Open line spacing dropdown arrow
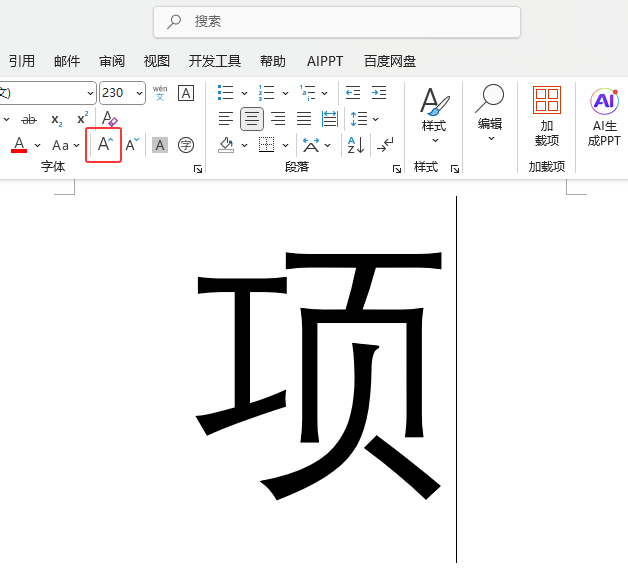Screen dimensions: 628x585 (x=375, y=119)
